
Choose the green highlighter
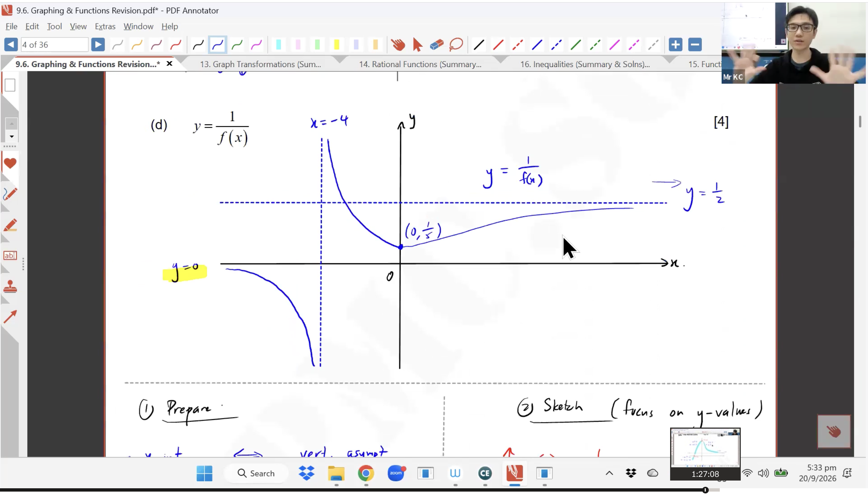tap(317, 45)
